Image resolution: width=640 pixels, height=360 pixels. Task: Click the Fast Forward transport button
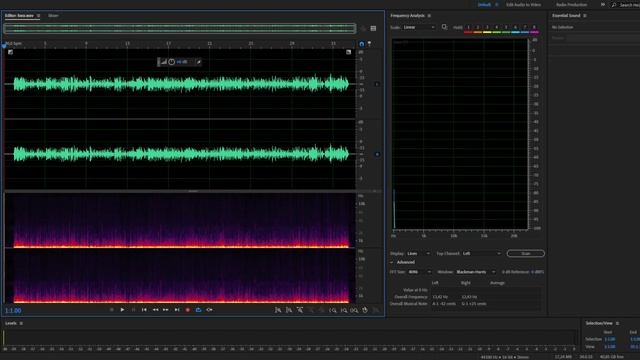[166, 310]
